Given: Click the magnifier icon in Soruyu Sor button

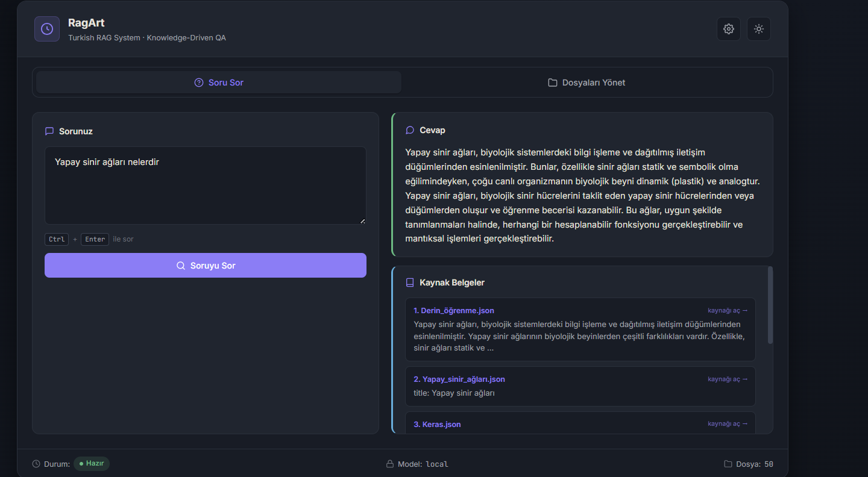Looking at the screenshot, I should point(181,266).
